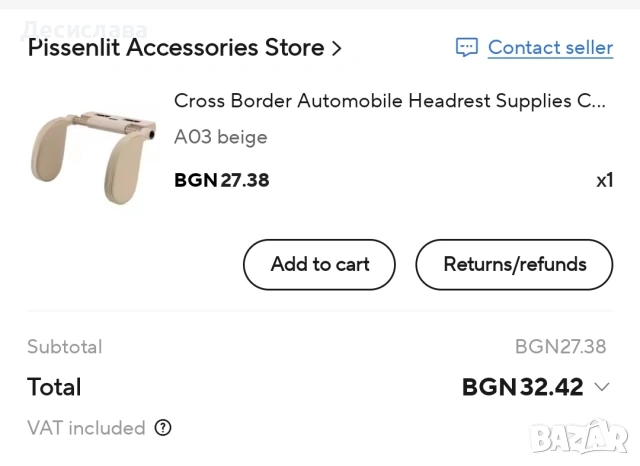The height and width of the screenshot is (466, 640).
Task: Select the A03 beige variant text
Action: (220, 137)
